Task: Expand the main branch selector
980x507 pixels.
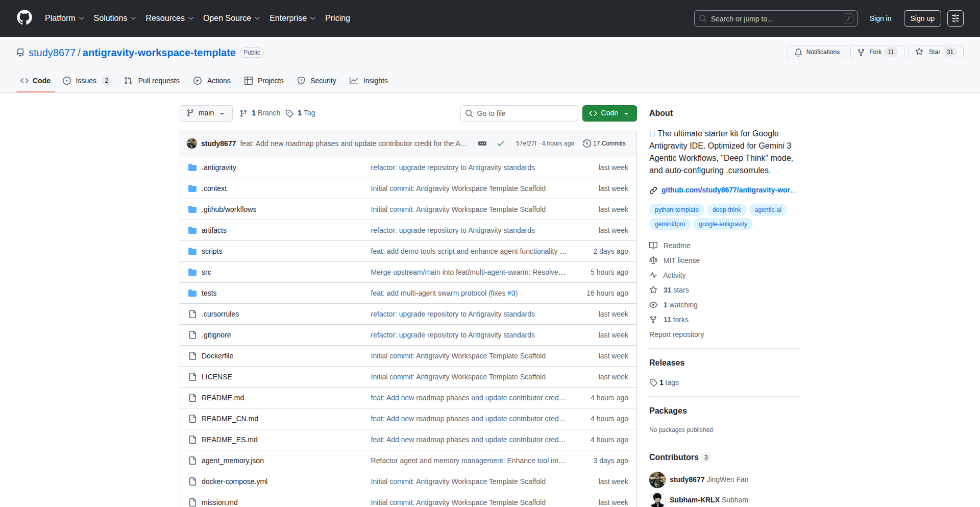Action: 206,113
